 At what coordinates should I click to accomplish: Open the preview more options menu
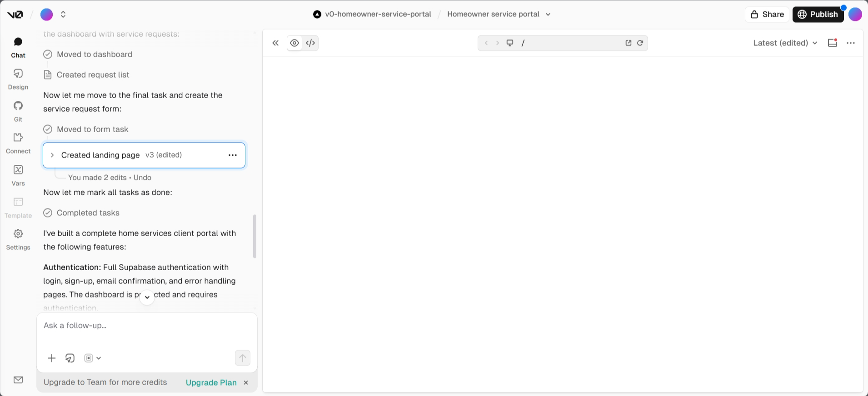tap(851, 43)
